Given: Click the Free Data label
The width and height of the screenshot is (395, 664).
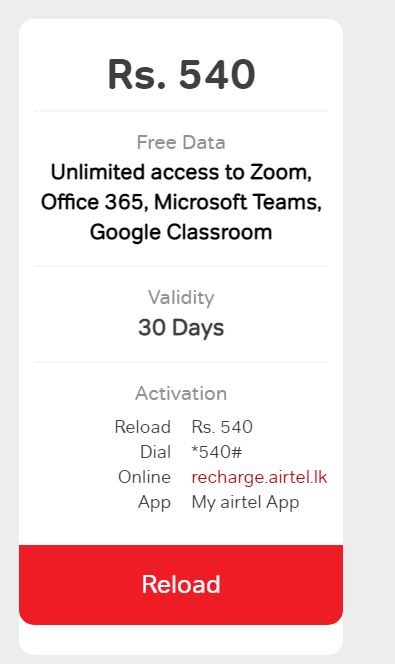Looking at the screenshot, I should (181, 142).
